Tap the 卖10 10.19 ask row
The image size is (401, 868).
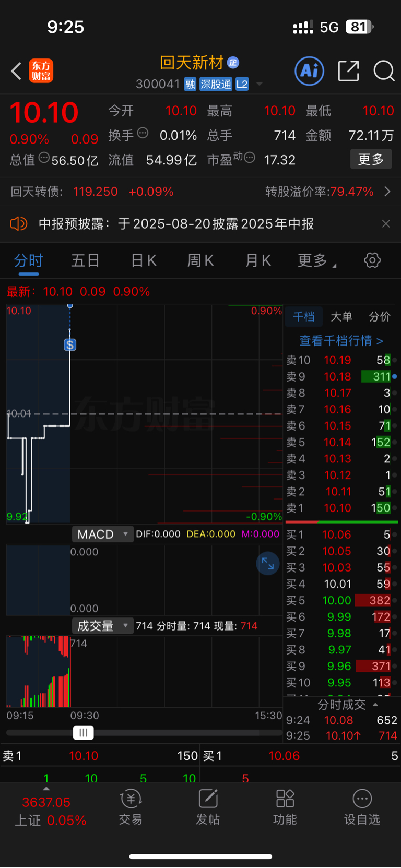point(341,360)
